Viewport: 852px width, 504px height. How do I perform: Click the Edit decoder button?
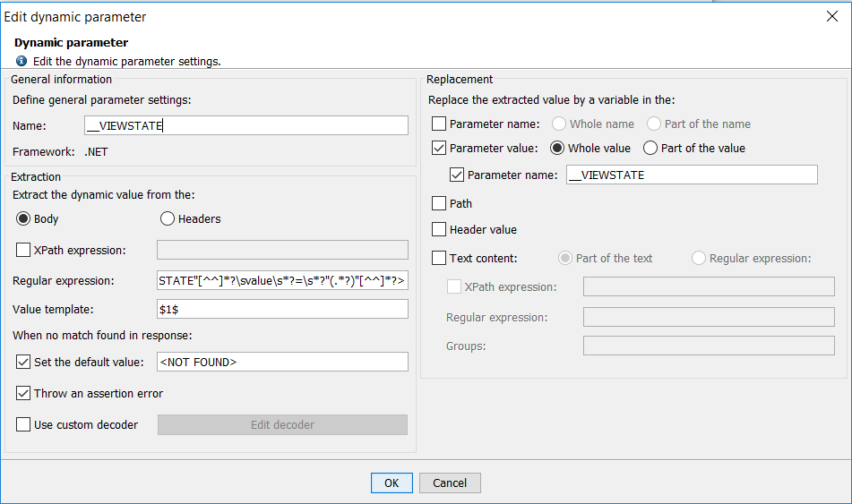point(282,424)
